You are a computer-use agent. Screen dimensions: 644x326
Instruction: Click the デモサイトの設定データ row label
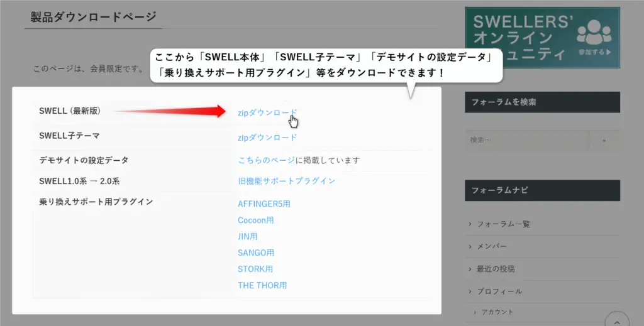[84, 160]
